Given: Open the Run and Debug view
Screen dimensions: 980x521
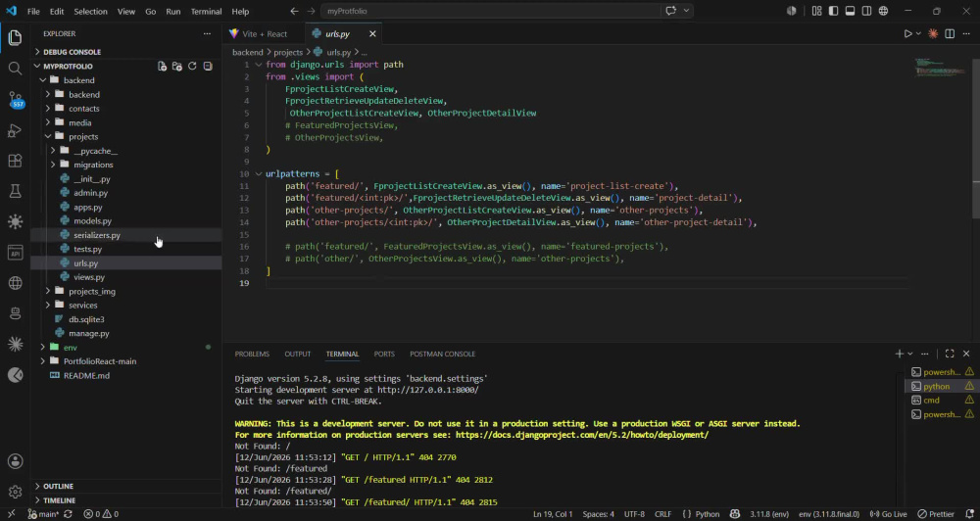Looking at the screenshot, I should coord(15,130).
